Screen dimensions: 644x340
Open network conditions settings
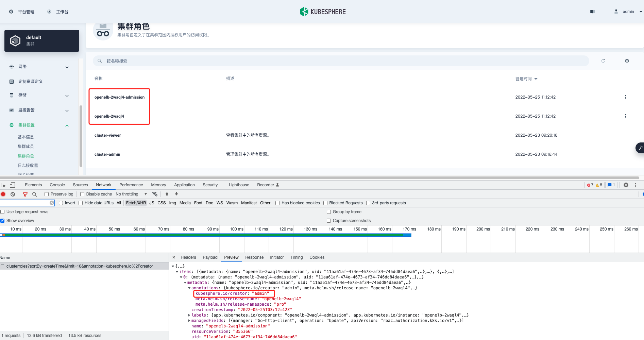(155, 194)
